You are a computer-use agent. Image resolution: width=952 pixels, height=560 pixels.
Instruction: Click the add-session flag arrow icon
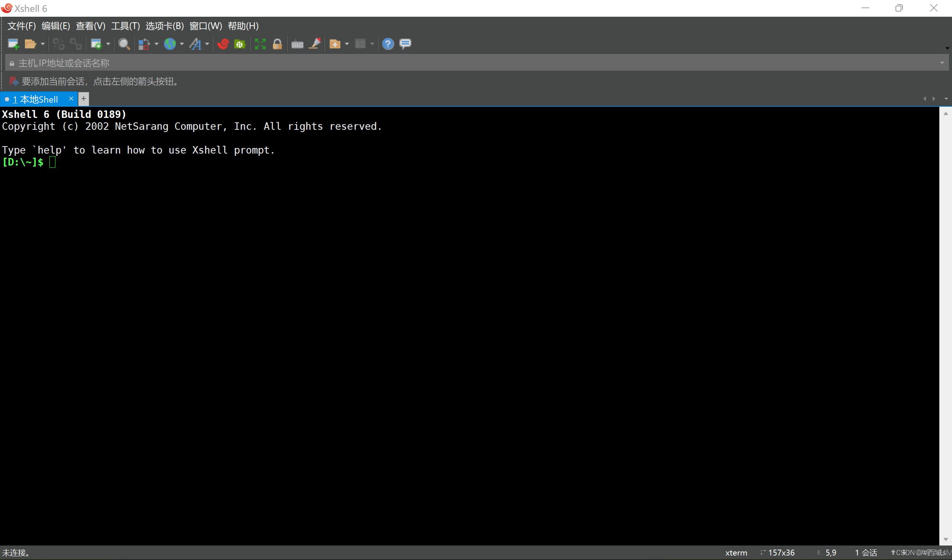[14, 81]
